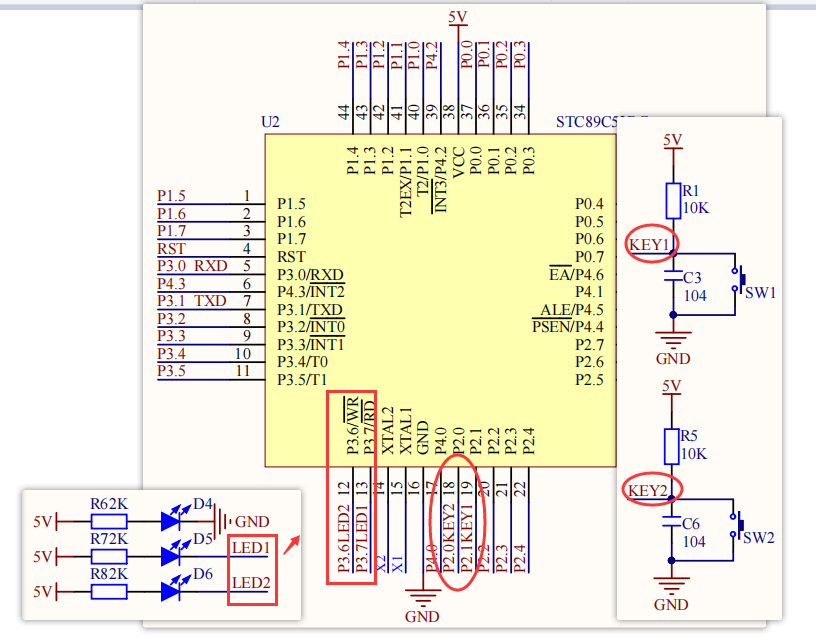Select the STC89C5 part name label
The height and width of the screenshot is (643, 816).
click(586, 122)
